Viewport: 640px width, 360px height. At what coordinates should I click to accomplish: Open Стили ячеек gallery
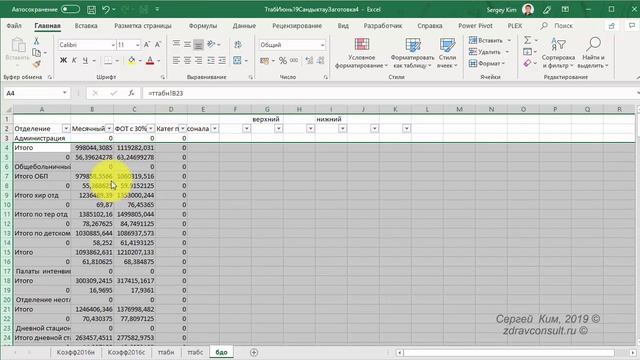[x=447, y=53]
